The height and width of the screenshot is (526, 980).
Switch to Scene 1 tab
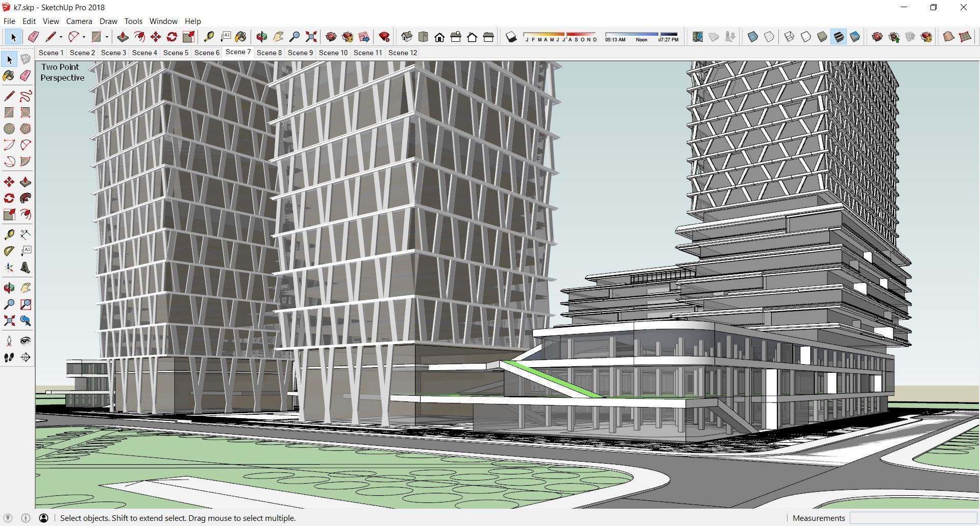tap(51, 53)
